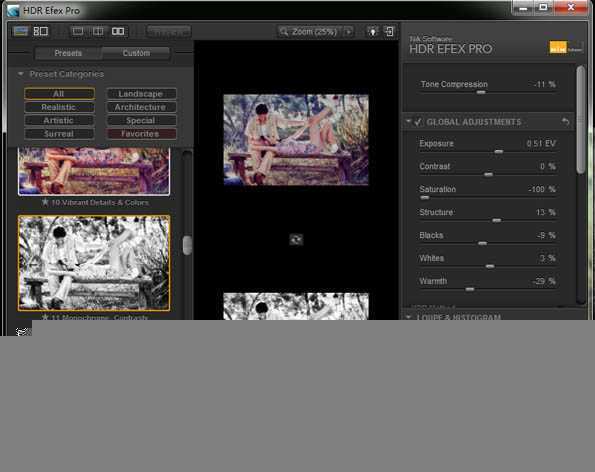Screen dimensions: 595x472
Task: Toggle the Global Adjustments checkbox
Action: coord(418,122)
